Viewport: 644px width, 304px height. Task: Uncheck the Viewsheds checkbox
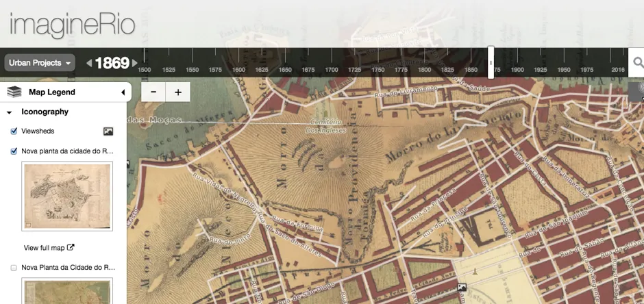click(x=14, y=131)
